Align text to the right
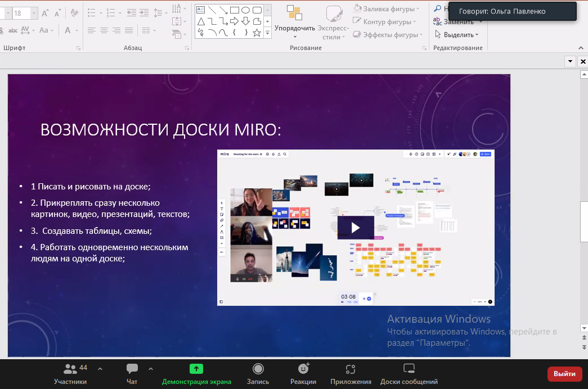Viewport: 588px width, 389px height. tap(116, 30)
